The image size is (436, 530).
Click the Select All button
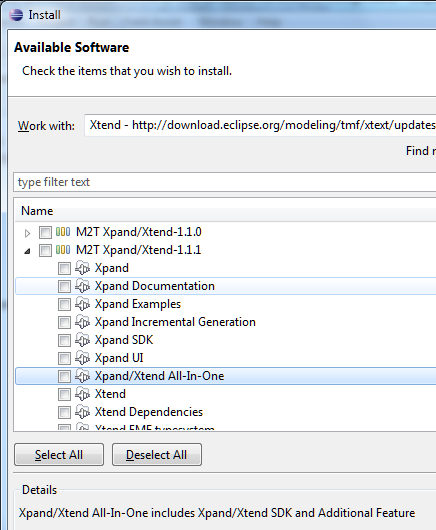tap(59, 455)
